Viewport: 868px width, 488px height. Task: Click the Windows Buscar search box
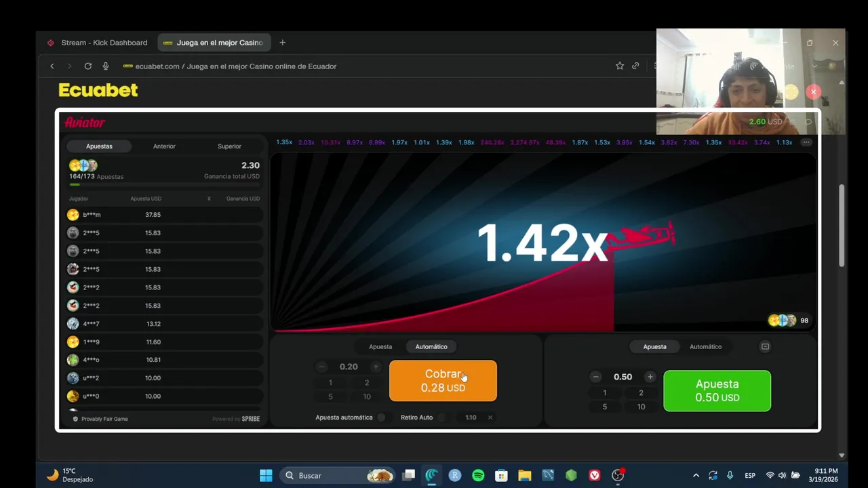point(338,475)
